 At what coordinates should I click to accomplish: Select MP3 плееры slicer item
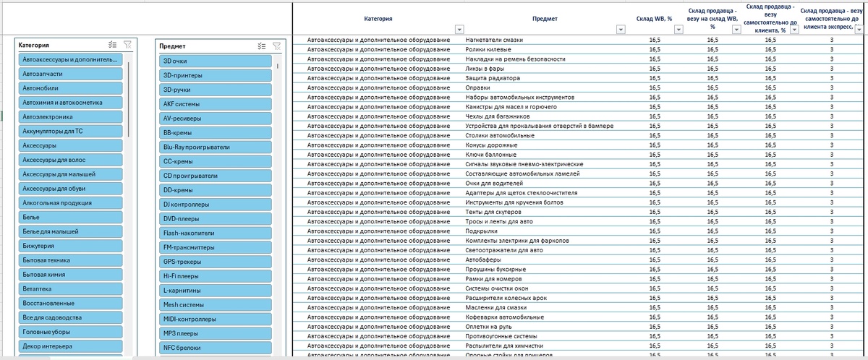[215, 333]
